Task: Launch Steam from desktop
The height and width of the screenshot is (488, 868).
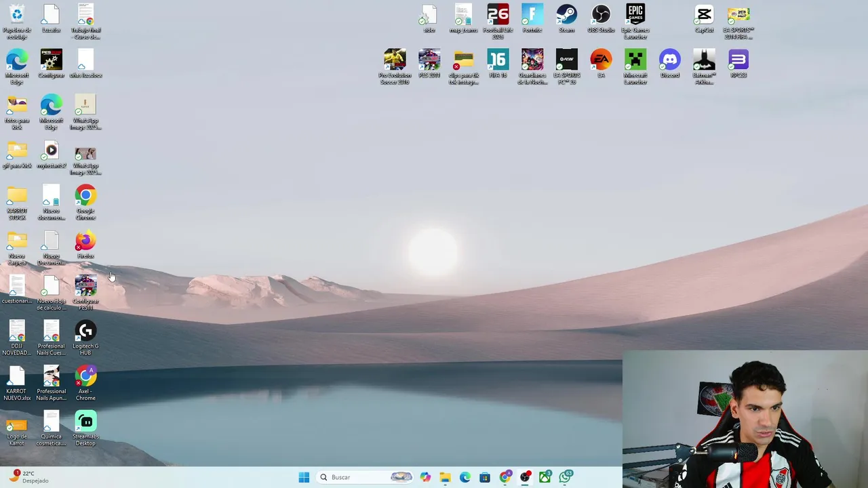Action: coord(566,18)
